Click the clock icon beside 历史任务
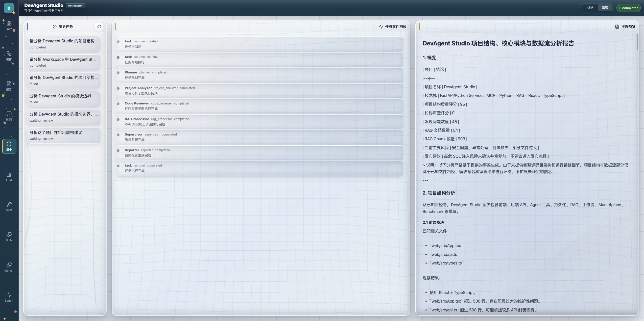 click(55, 27)
